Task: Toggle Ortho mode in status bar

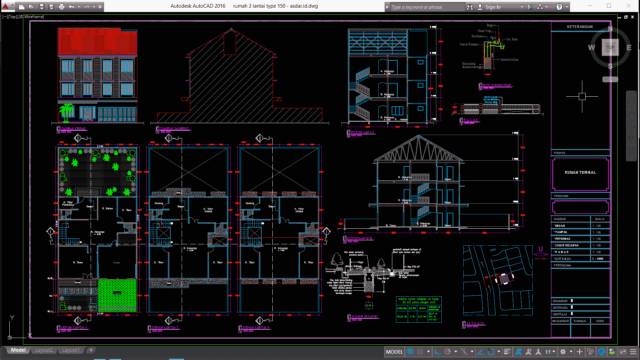Action: (x=437, y=352)
